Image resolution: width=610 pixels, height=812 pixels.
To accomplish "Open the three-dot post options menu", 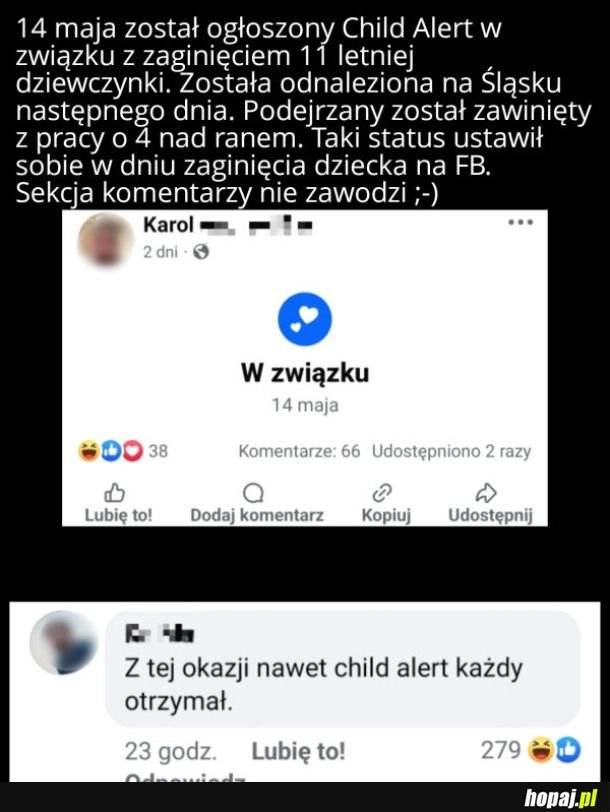I will coord(520,223).
